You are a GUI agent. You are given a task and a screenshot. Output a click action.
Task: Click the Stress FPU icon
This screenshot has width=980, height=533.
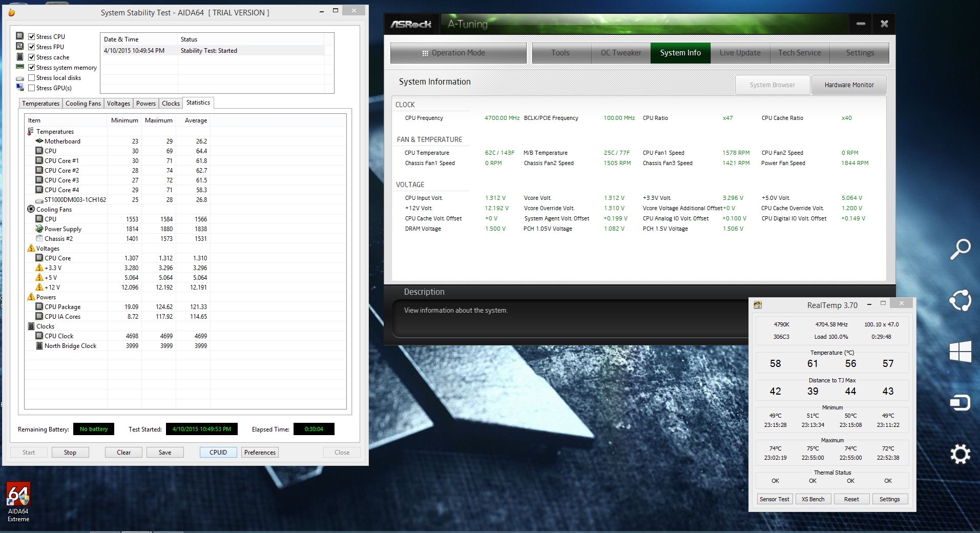click(x=20, y=46)
